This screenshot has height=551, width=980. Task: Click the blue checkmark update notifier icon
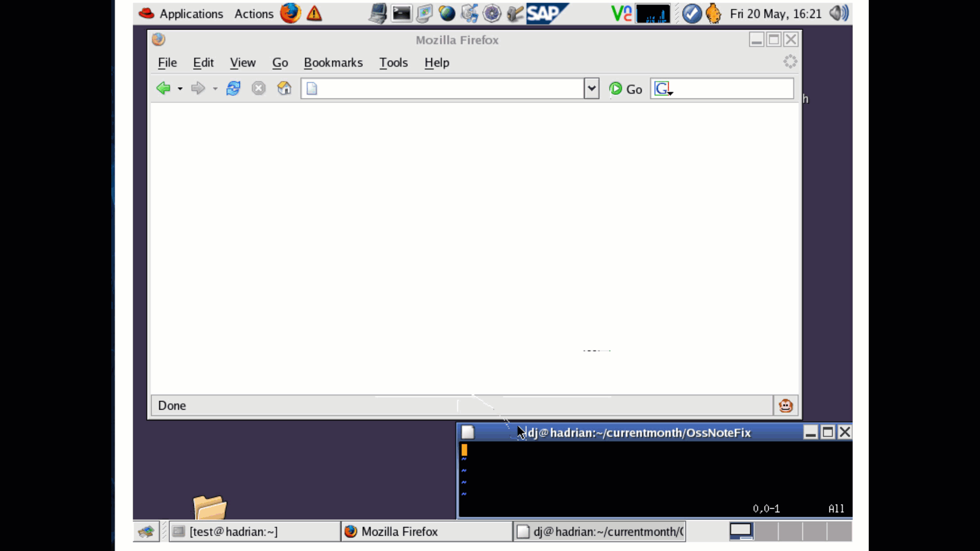point(692,13)
